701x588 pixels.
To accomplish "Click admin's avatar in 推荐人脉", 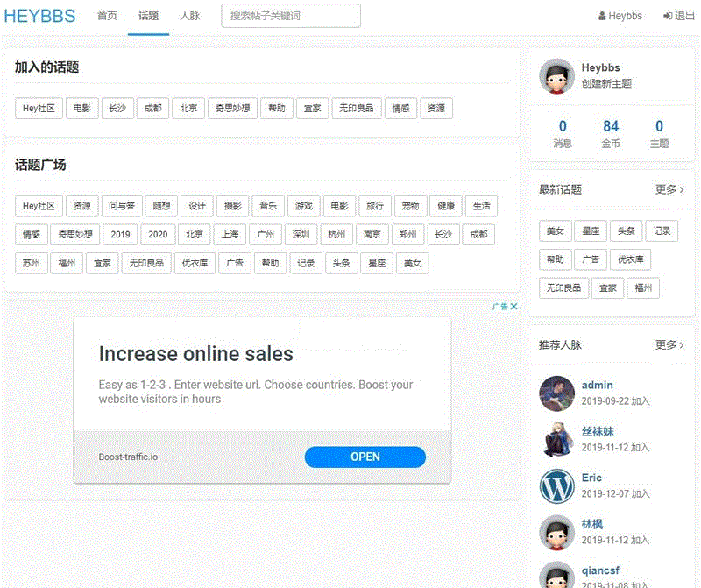I will tap(556, 393).
